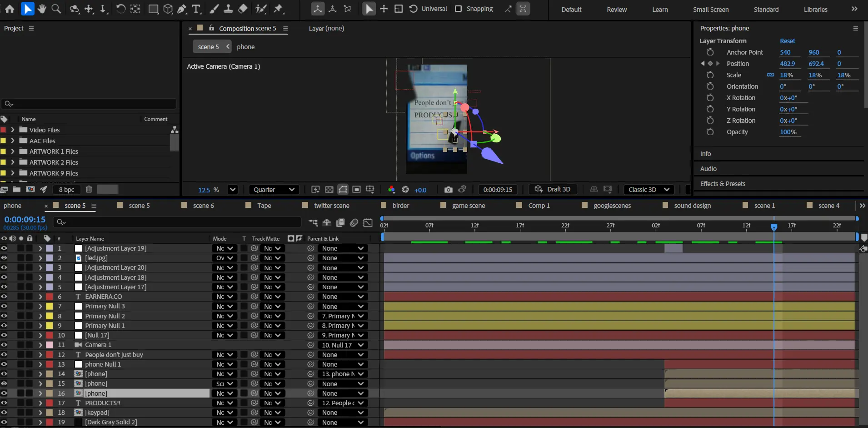Pick the Pen tool
Image resolution: width=868 pixels, height=428 pixels.
182,9
